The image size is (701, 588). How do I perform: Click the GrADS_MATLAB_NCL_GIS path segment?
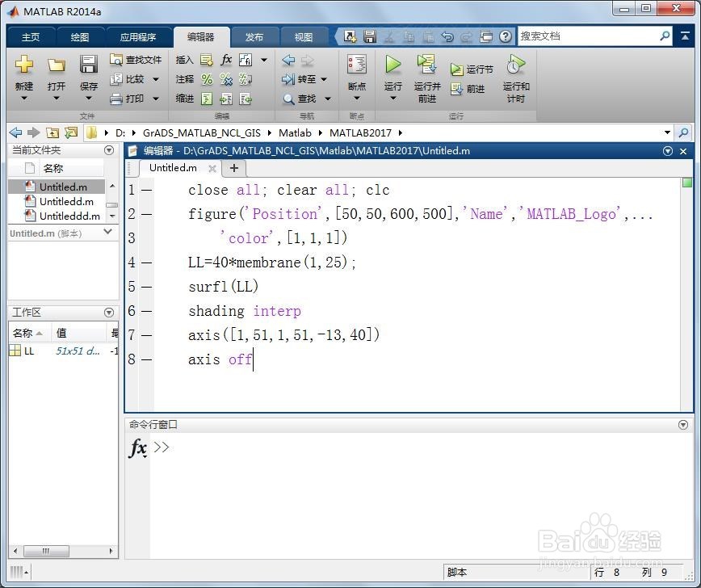(202, 132)
